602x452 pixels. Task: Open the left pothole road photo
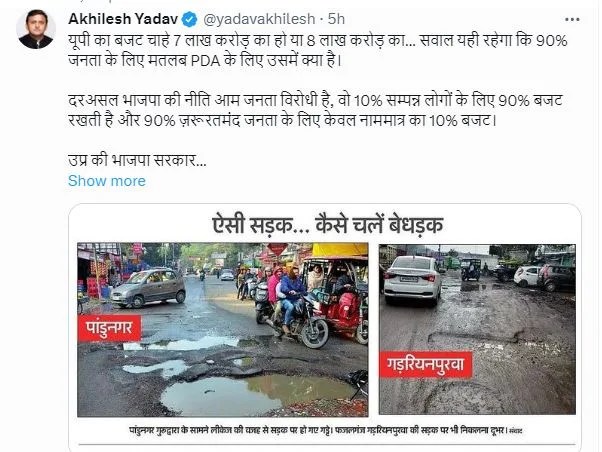(223, 329)
